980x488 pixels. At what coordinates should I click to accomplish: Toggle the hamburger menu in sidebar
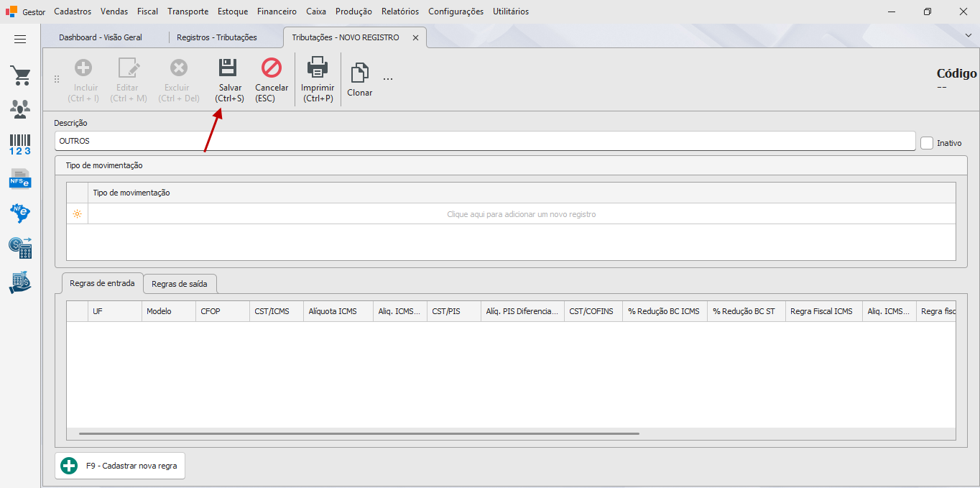pyautogui.click(x=20, y=40)
